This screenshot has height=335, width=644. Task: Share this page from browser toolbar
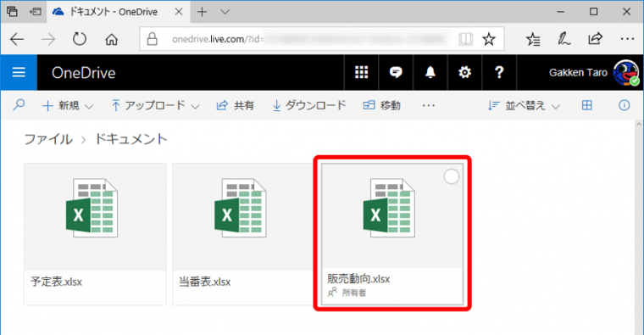coord(595,39)
